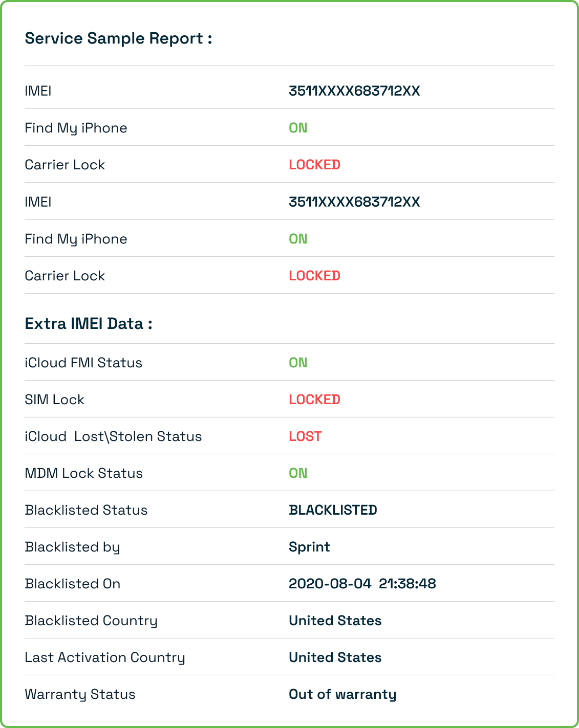Click the Sprint carrier value
Viewport: 579px width, 728px height.
[309, 547]
